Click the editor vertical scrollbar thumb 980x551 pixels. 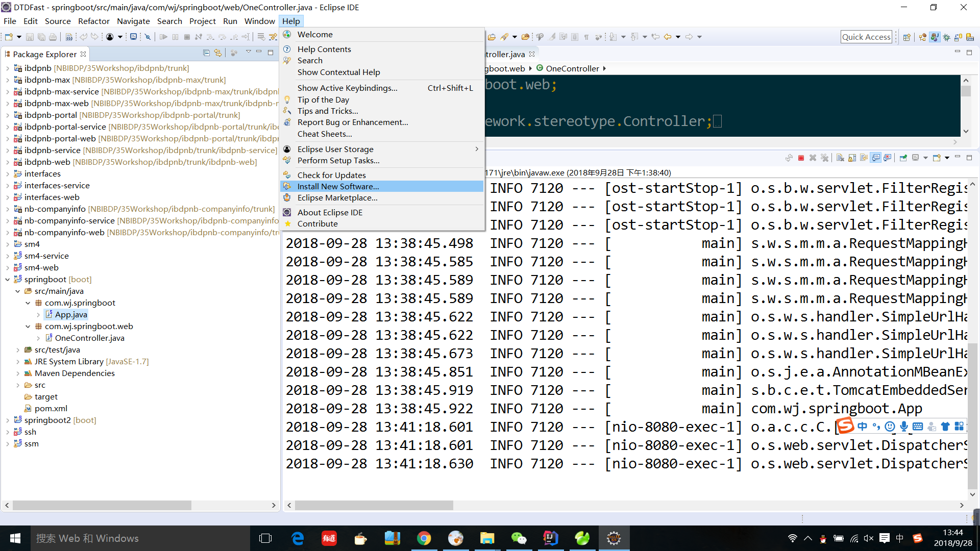click(966, 91)
